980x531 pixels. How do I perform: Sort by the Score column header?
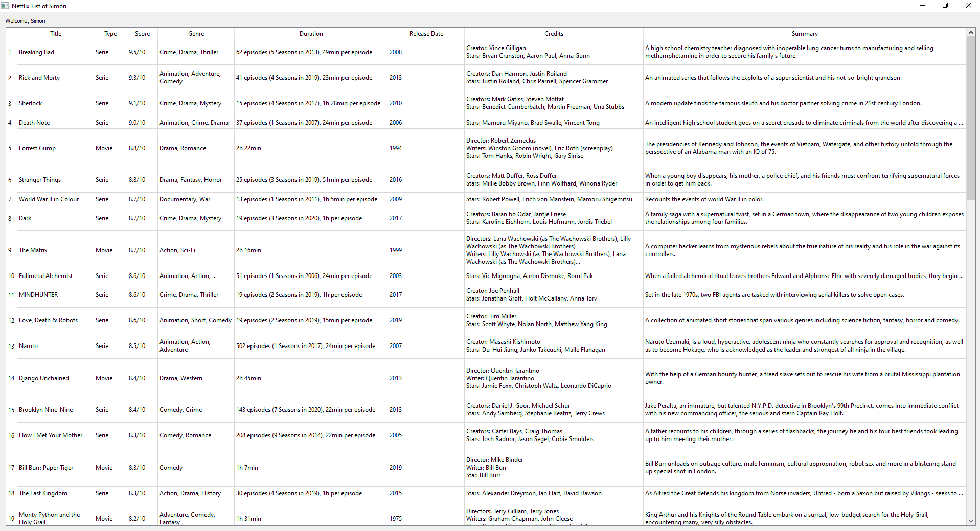click(142, 33)
